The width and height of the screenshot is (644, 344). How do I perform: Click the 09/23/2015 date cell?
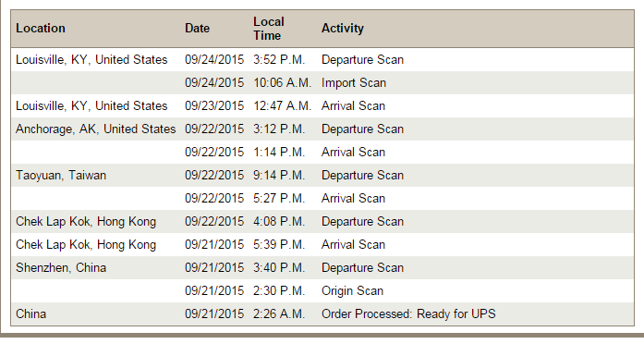(x=214, y=106)
